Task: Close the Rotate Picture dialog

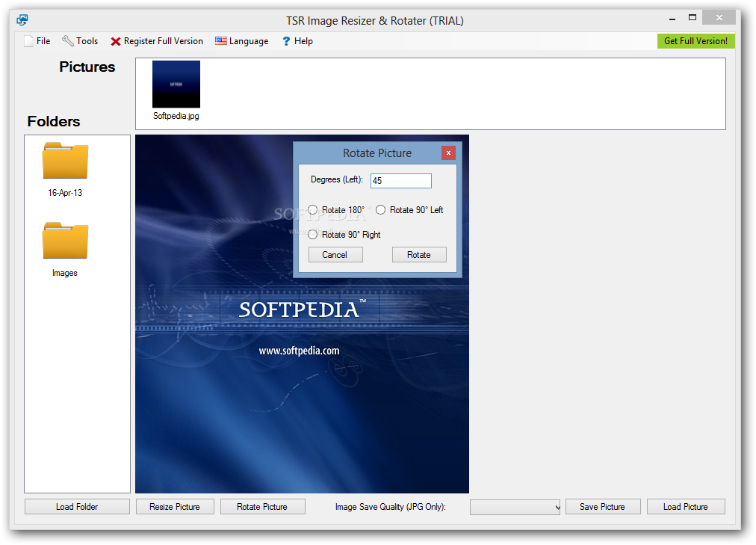Action: tap(448, 153)
